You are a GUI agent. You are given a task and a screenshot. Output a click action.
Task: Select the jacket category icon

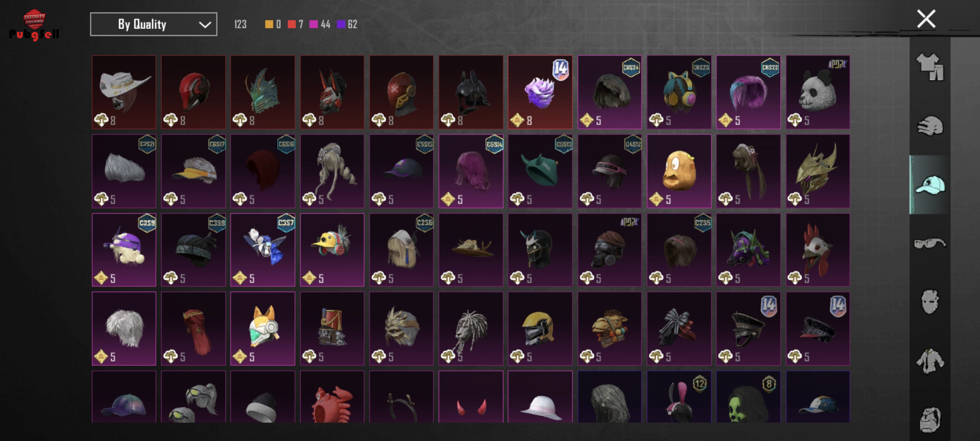(x=930, y=361)
